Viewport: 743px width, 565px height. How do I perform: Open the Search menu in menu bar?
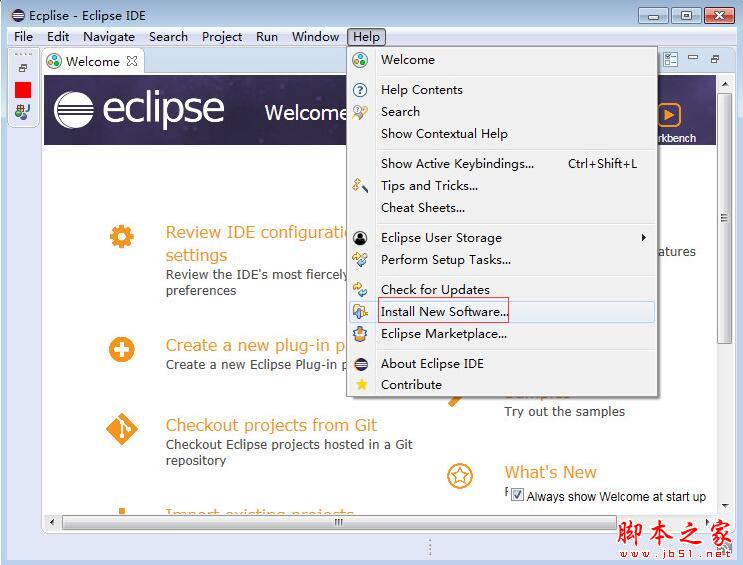tap(168, 36)
